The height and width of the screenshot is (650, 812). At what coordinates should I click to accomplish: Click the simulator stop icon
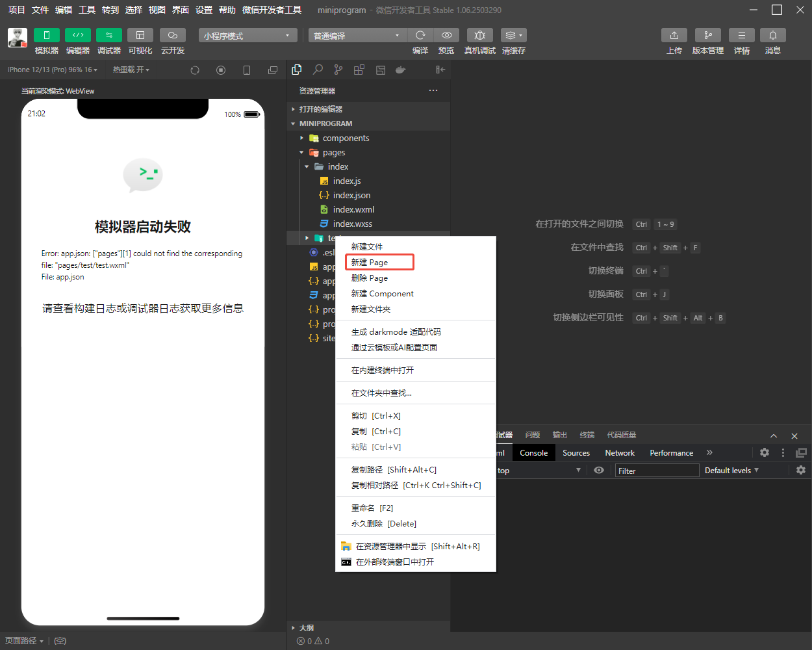click(x=221, y=70)
